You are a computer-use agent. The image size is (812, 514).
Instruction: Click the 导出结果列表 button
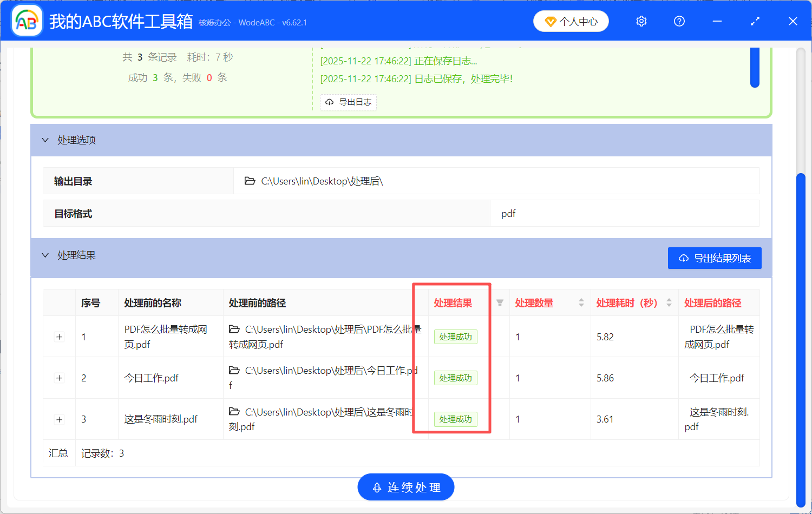pyautogui.click(x=715, y=258)
